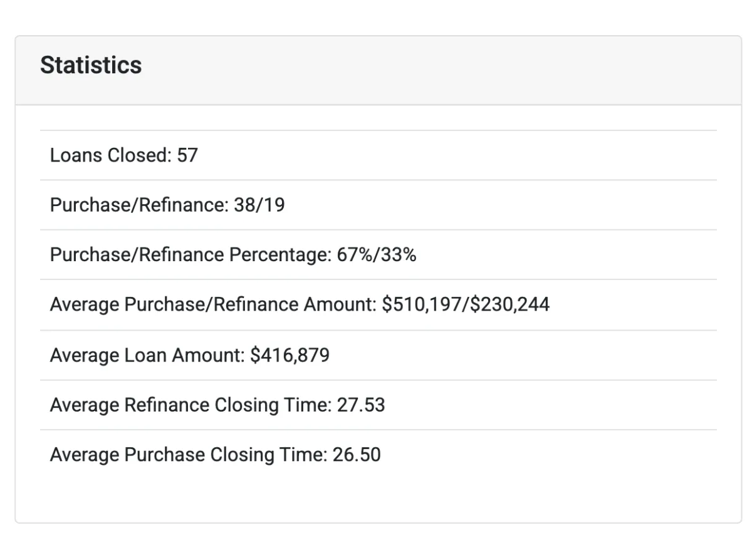This screenshot has height=560, width=752.
Task: Click the 38/19 count value
Action: pos(259,205)
